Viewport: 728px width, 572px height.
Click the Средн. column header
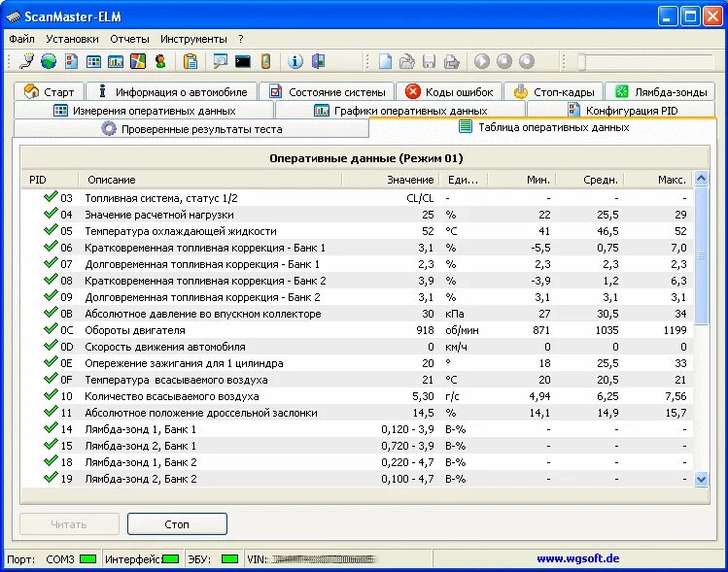pos(590,180)
